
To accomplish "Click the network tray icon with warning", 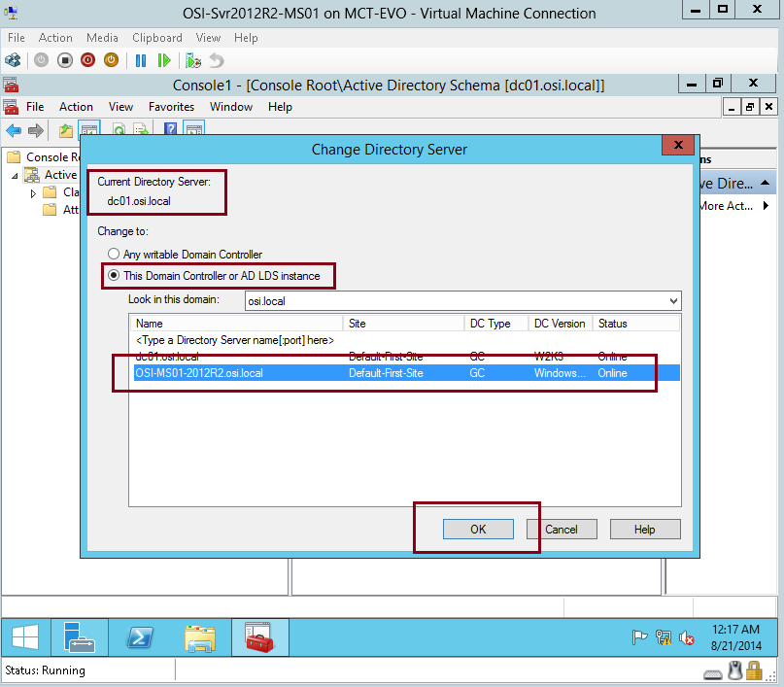I will pyautogui.click(x=664, y=637).
